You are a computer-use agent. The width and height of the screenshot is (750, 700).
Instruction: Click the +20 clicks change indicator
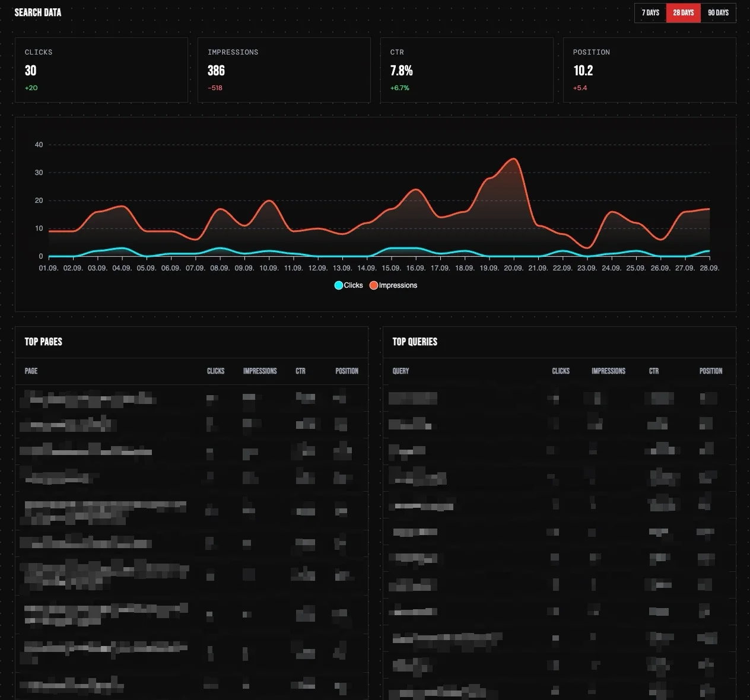click(31, 88)
